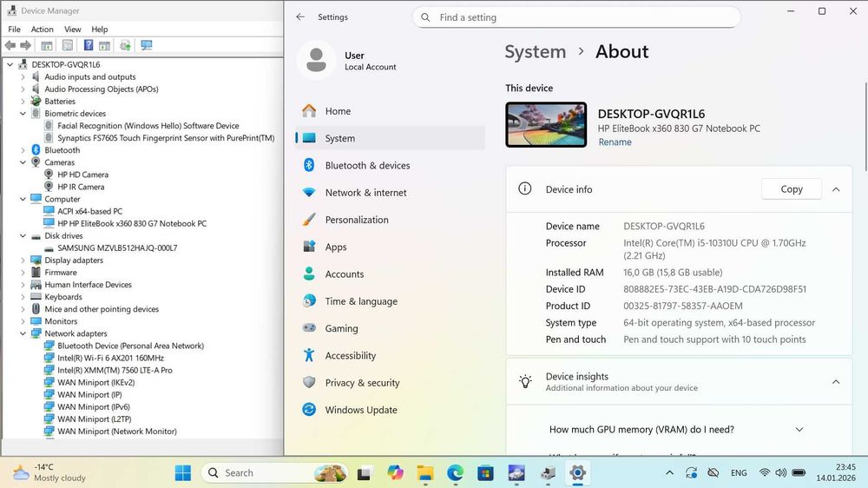
Task: Select Intel(R) Wi-Fi 6 AX201 160MHz adapter
Action: click(110, 358)
